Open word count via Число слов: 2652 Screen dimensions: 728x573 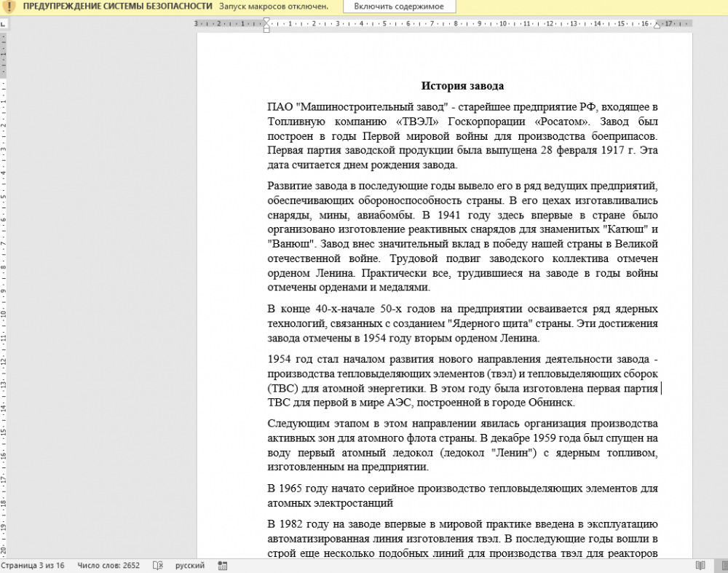pyautogui.click(x=108, y=565)
